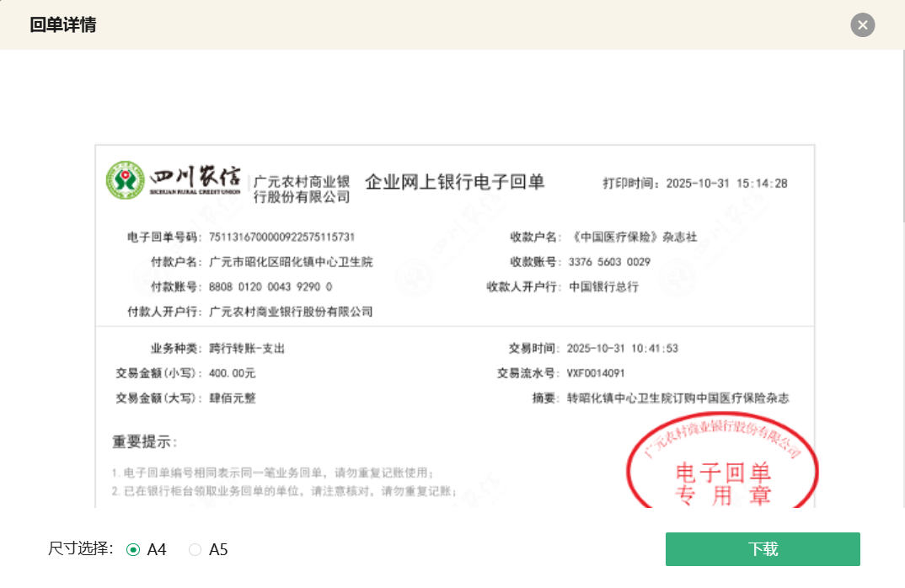Select the A4 size option
The image size is (905, 588).
point(133,550)
